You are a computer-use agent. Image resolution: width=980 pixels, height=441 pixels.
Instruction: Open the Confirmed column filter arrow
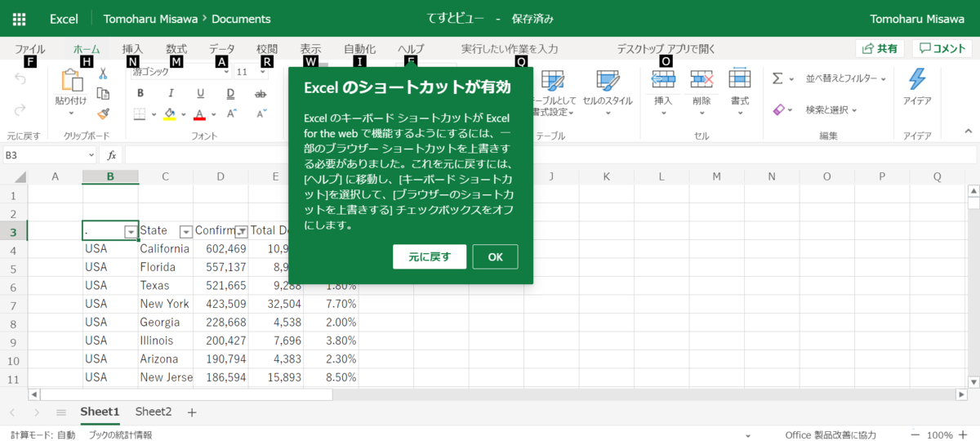tap(241, 232)
